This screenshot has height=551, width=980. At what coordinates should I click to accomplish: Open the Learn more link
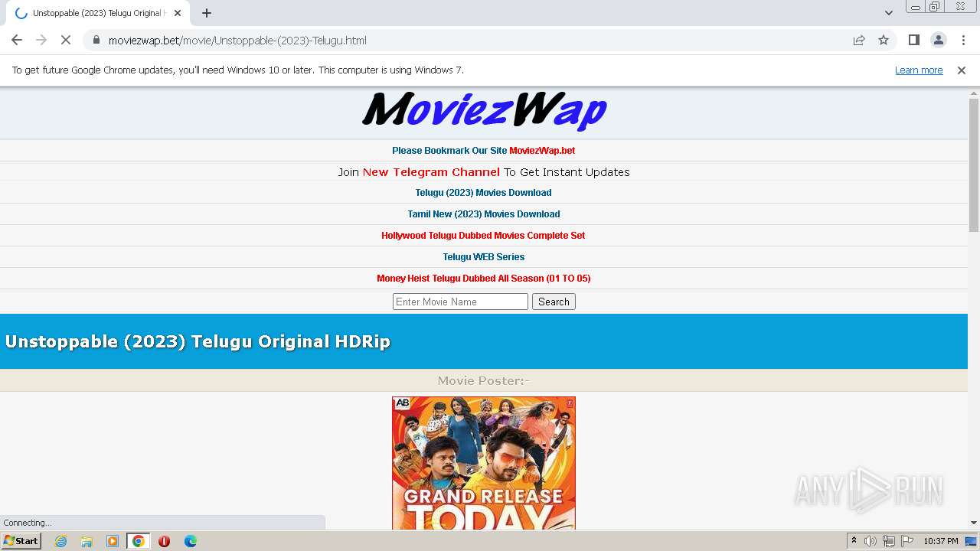click(x=919, y=70)
